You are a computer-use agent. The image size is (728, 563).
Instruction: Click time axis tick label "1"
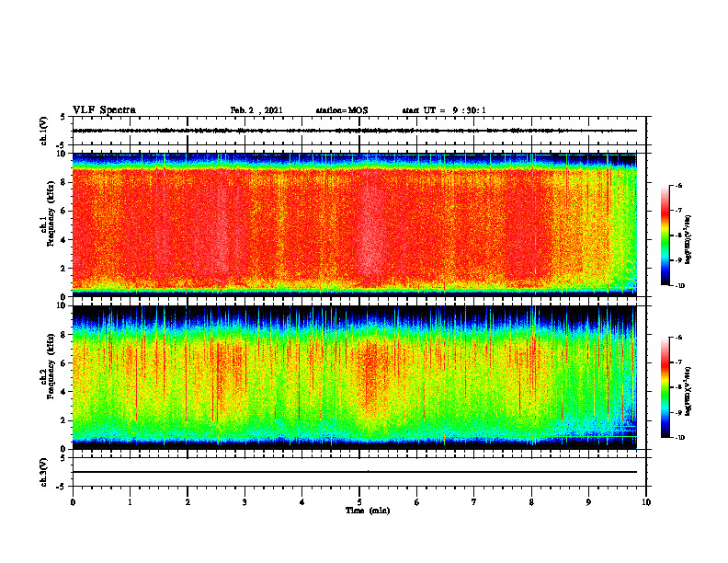point(130,502)
